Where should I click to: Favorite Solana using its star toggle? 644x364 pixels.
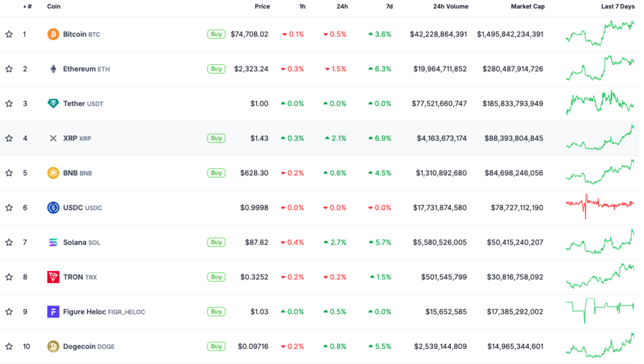[x=9, y=242]
